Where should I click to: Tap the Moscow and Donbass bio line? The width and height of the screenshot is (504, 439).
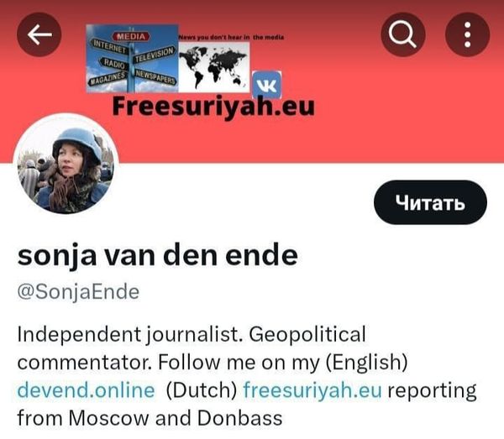pyautogui.click(x=150, y=418)
